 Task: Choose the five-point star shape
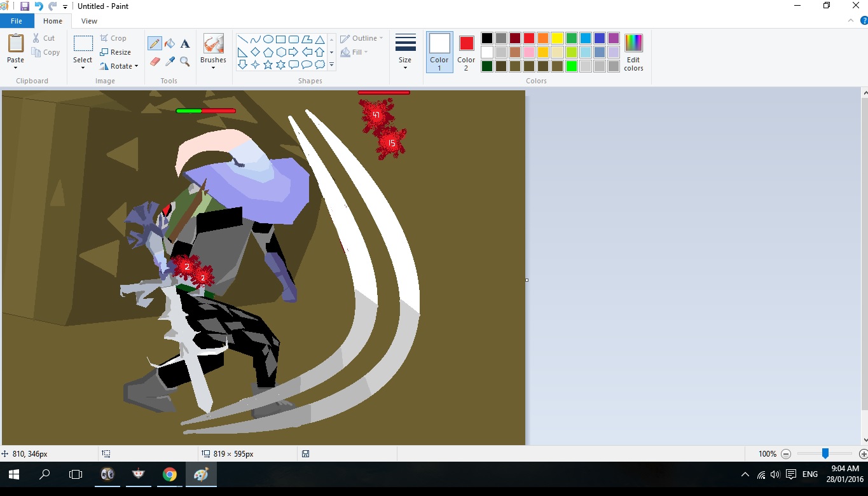(268, 65)
